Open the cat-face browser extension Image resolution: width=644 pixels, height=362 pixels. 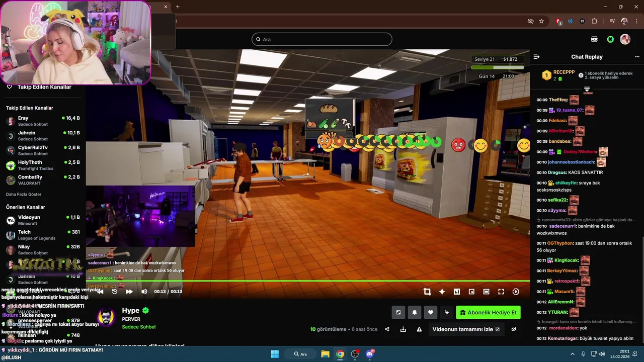tap(583, 21)
